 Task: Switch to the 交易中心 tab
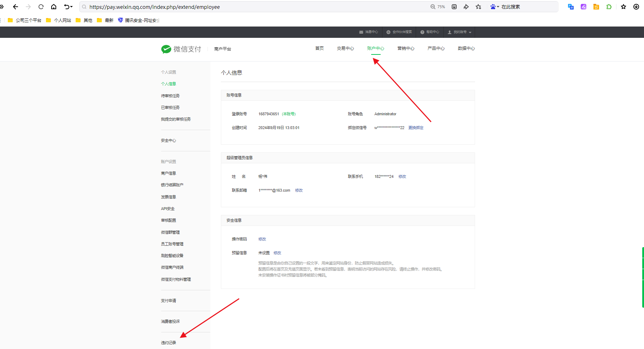point(345,48)
